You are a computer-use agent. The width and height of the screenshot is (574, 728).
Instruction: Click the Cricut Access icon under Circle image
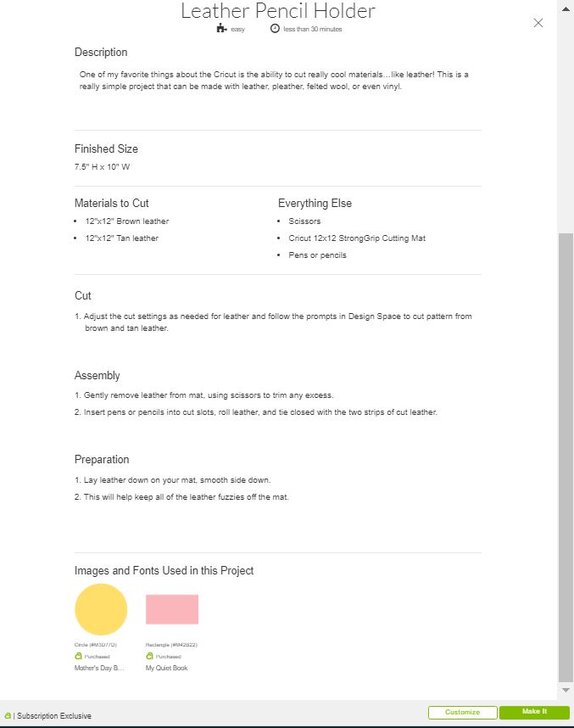click(x=78, y=656)
